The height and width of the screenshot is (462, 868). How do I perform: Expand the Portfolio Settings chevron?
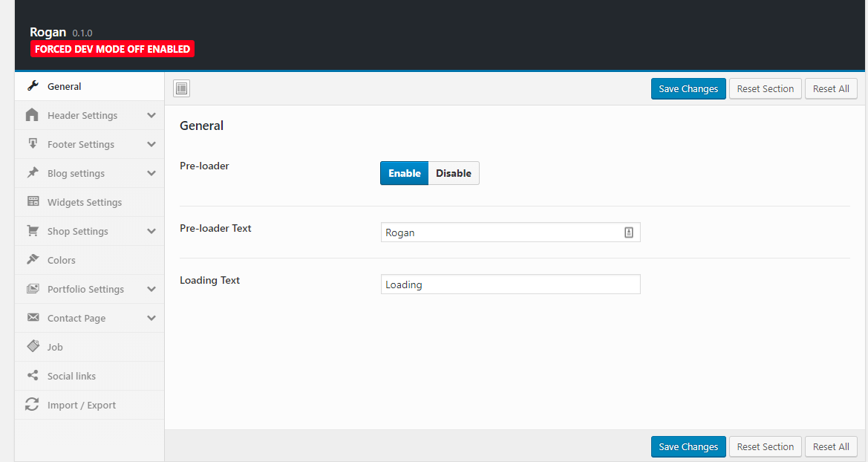pyautogui.click(x=151, y=289)
